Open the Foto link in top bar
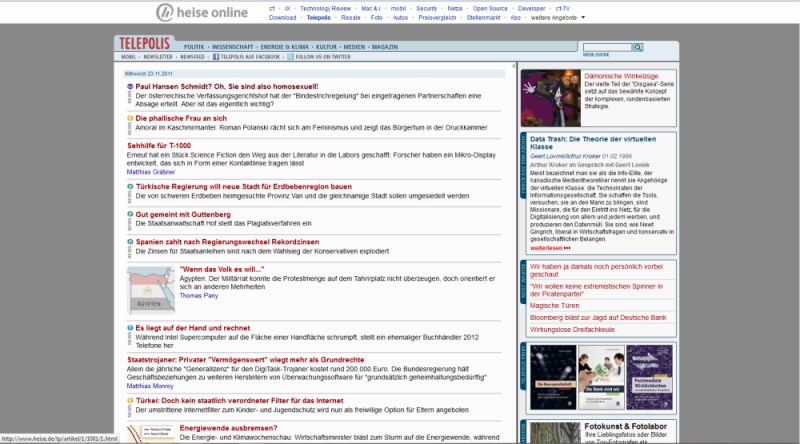Image resolution: width=800 pixels, height=444 pixels. [x=377, y=17]
